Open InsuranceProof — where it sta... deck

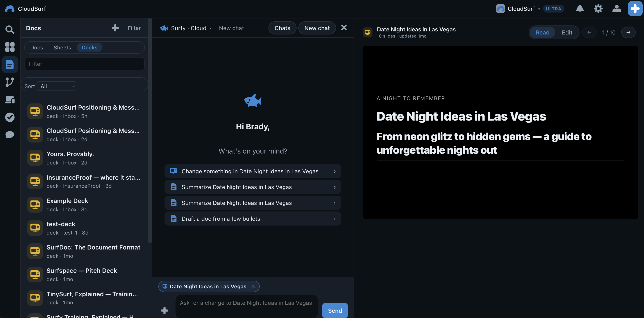[84, 181]
